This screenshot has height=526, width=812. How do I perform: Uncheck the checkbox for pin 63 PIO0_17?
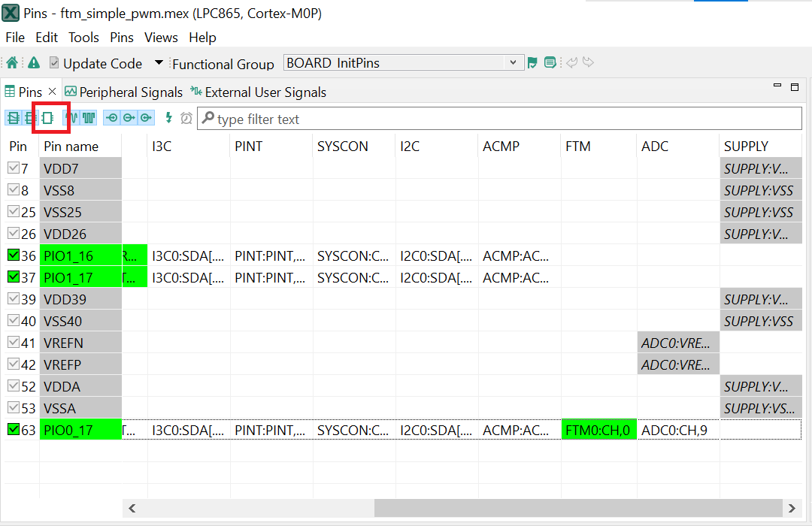14,430
